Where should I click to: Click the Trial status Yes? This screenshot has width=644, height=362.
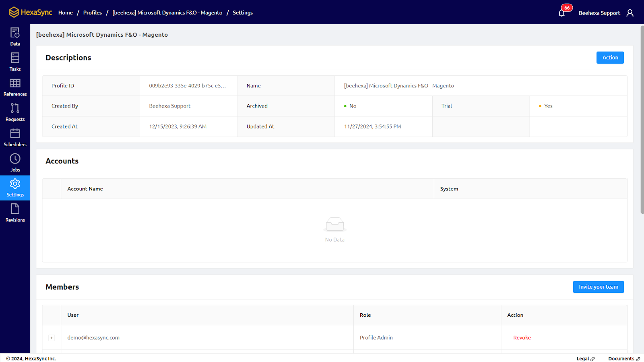tap(546, 106)
